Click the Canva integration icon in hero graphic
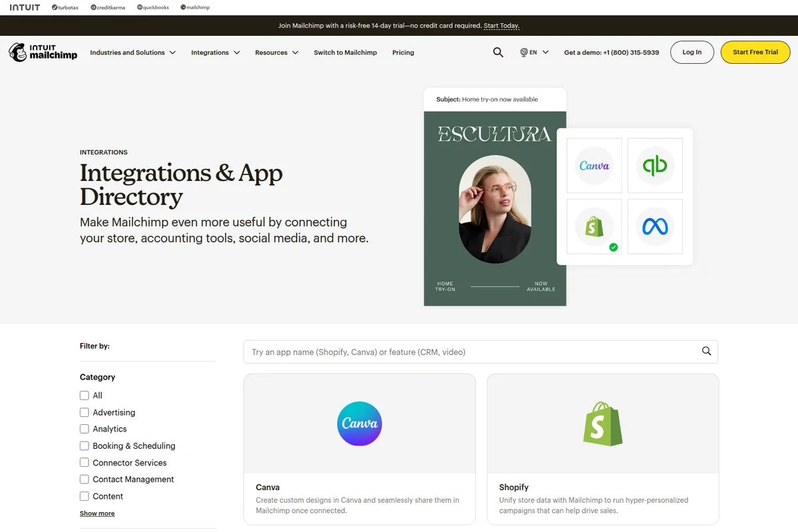 click(594, 166)
